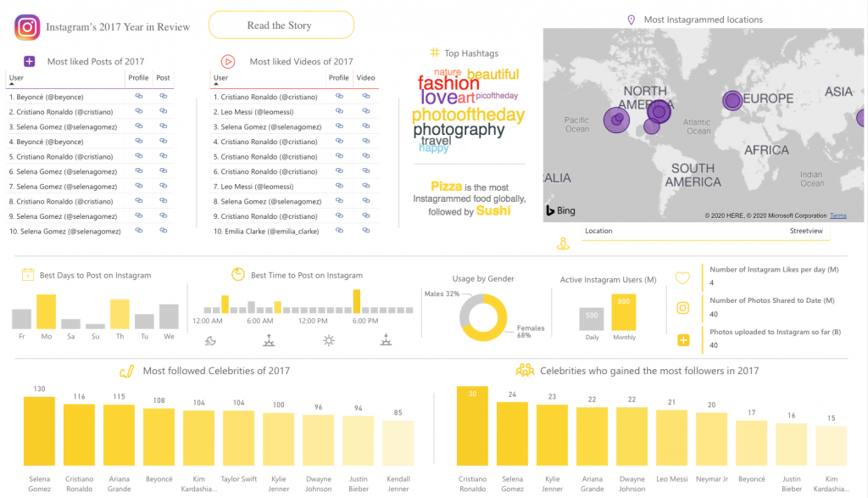Select Taylor Swift 104 followers bar
The height and width of the screenshot is (498, 868).
pyautogui.click(x=238, y=438)
